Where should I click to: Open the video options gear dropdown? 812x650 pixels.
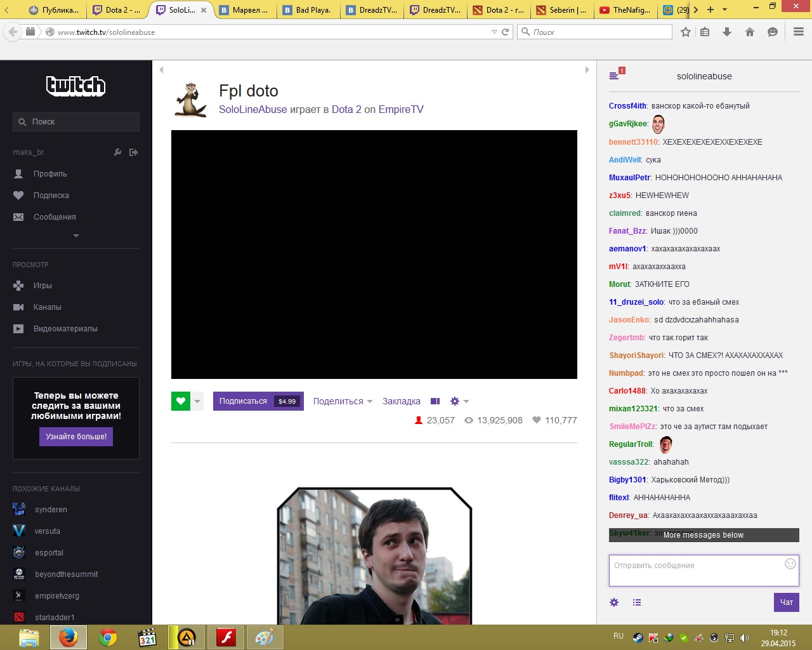[x=459, y=401]
